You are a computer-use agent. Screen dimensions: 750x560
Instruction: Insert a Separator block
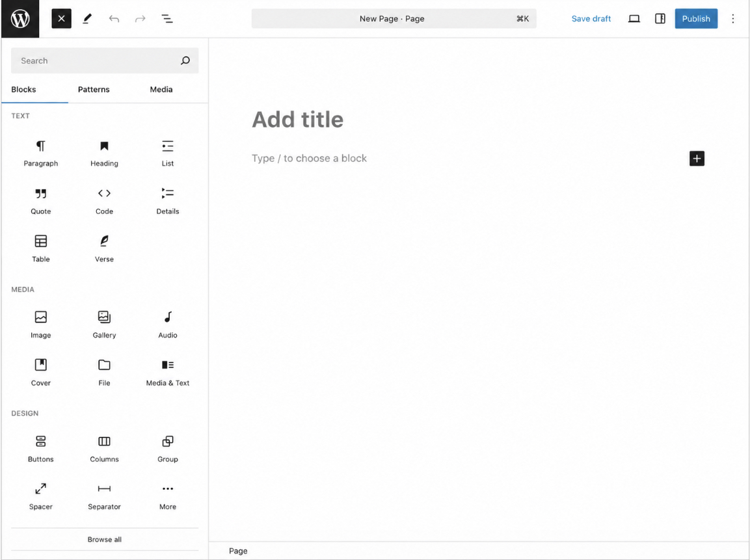click(x=104, y=497)
